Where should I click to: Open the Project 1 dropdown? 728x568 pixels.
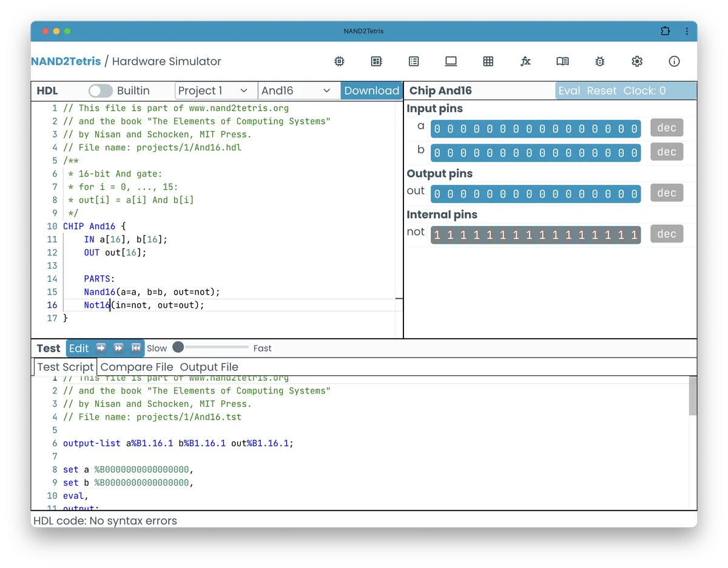click(x=217, y=91)
